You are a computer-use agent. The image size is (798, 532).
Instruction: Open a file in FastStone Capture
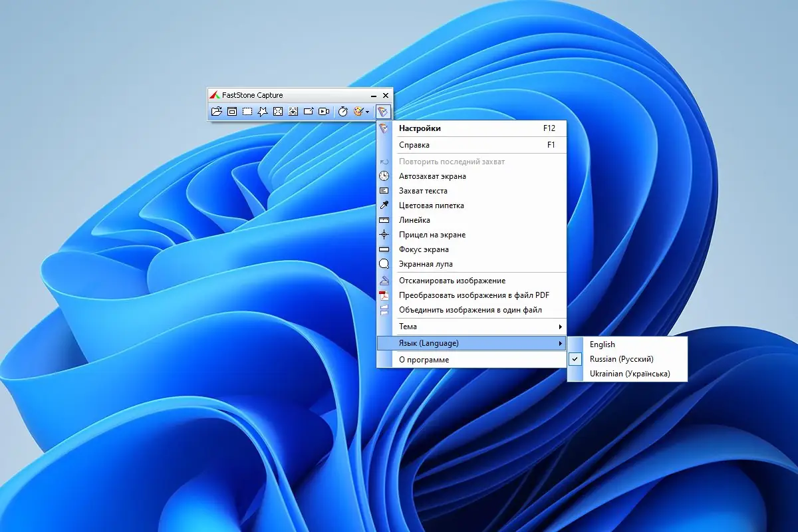(x=217, y=112)
